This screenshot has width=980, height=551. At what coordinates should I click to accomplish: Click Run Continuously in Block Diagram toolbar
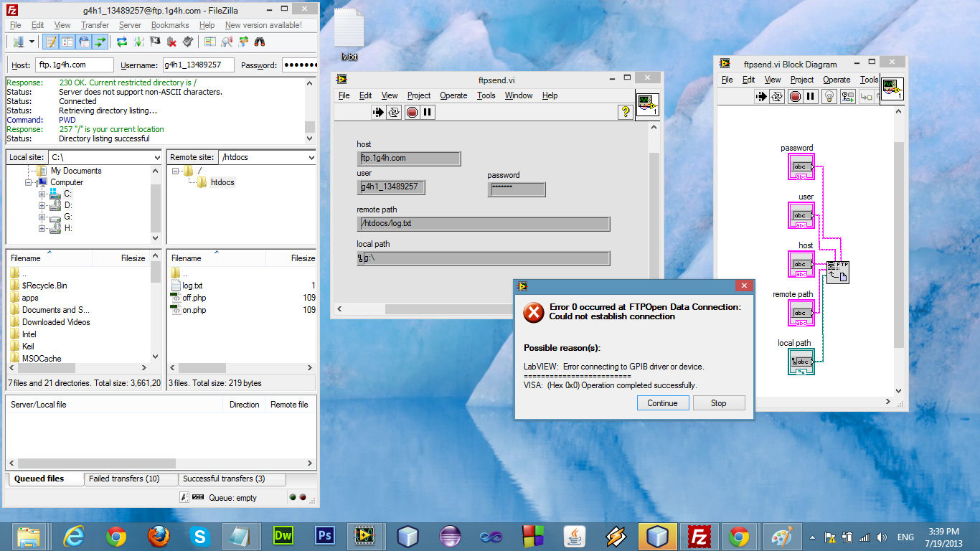tap(777, 96)
